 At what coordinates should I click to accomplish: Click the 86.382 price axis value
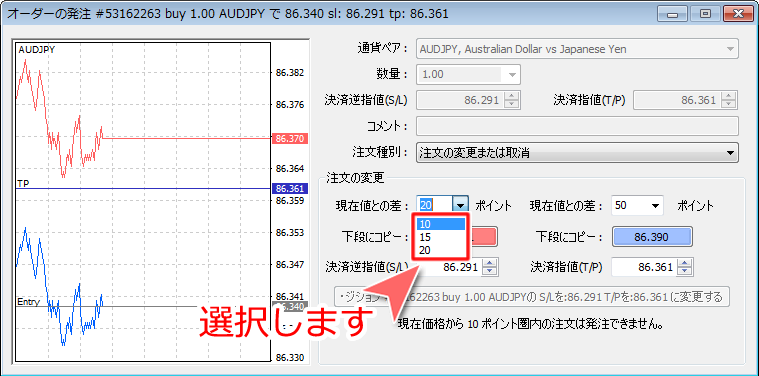[290, 73]
